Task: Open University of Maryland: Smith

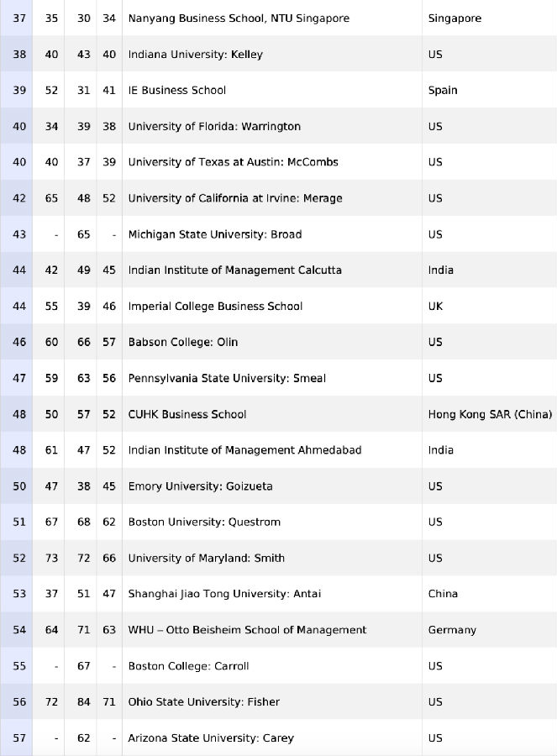Action: (207, 558)
